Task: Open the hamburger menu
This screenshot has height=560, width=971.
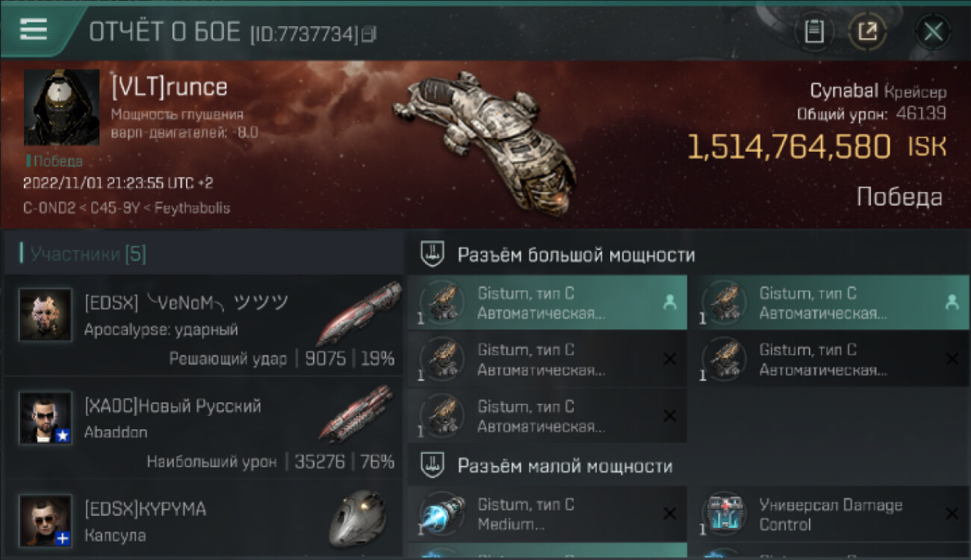Action: pos(34,29)
